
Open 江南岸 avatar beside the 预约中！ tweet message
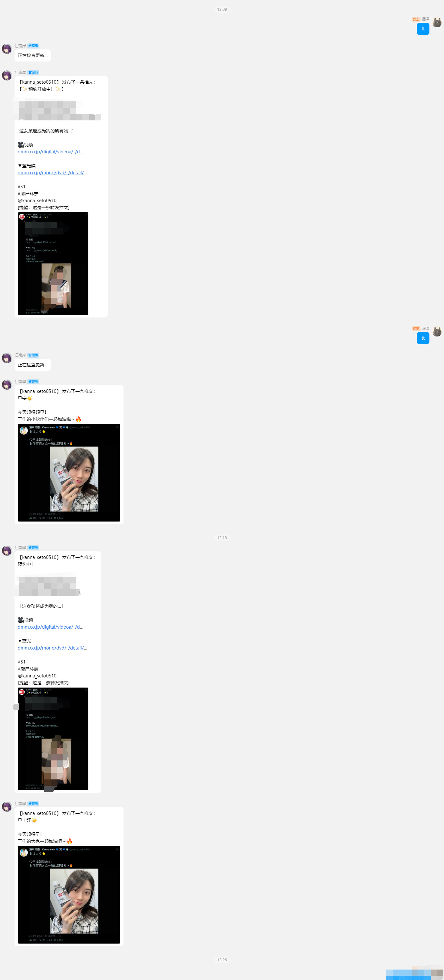(7, 550)
